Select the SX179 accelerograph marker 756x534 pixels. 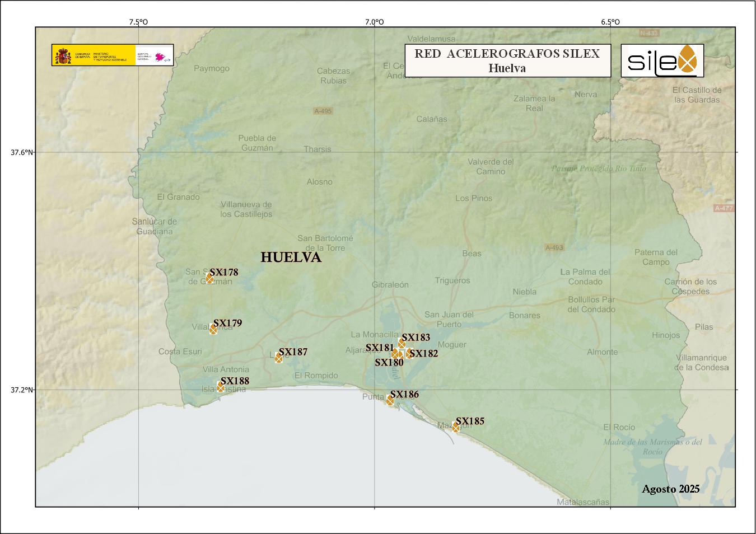(213, 329)
